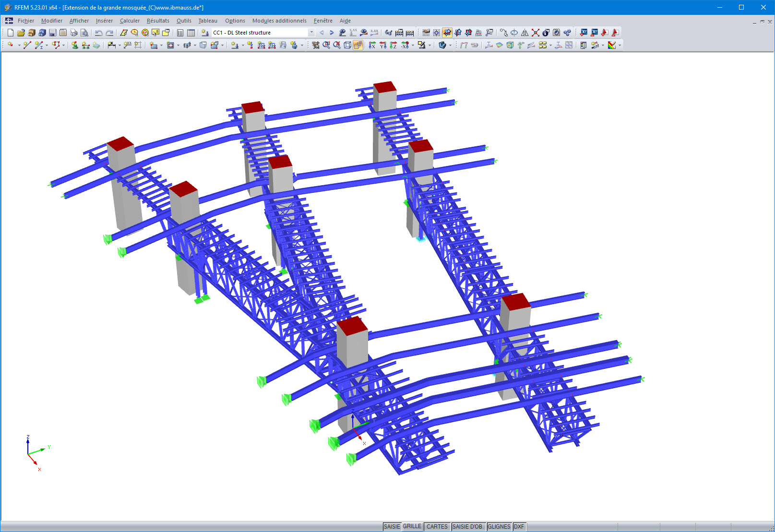The height and width of the screenshot is (532, 775).
Task: Open the Résultats menu
Action: click(157, 21)
